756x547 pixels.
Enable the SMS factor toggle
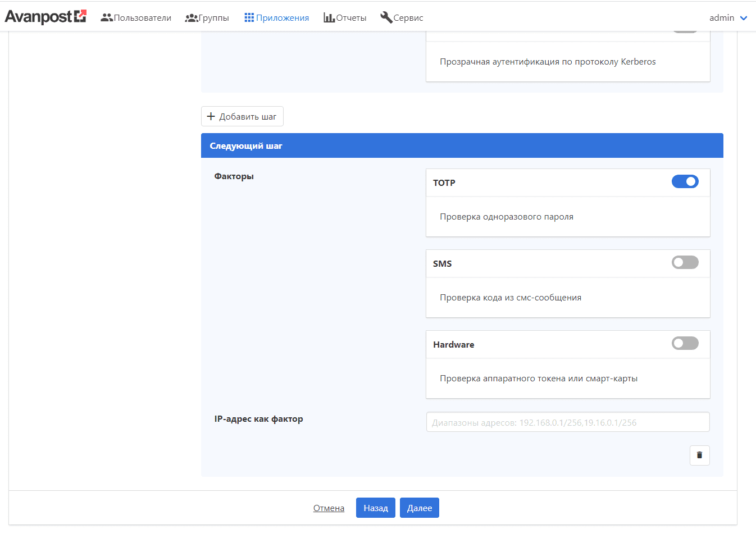tap(685, 262)
